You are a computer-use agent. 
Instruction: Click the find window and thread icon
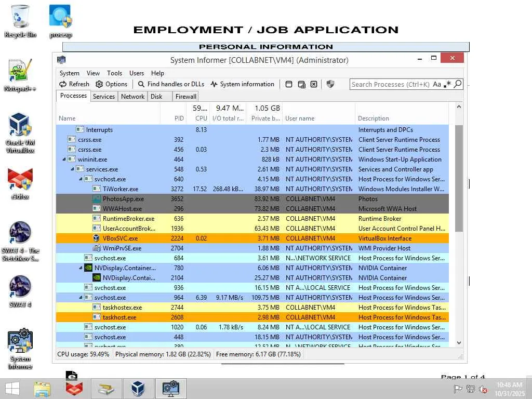pos(301,84)
